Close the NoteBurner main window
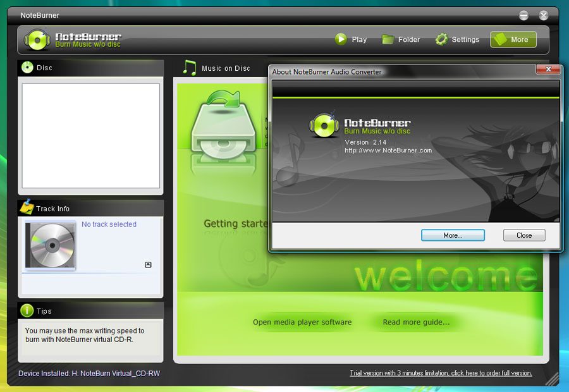This screenshot has height=392, width=569. [543, 15]
